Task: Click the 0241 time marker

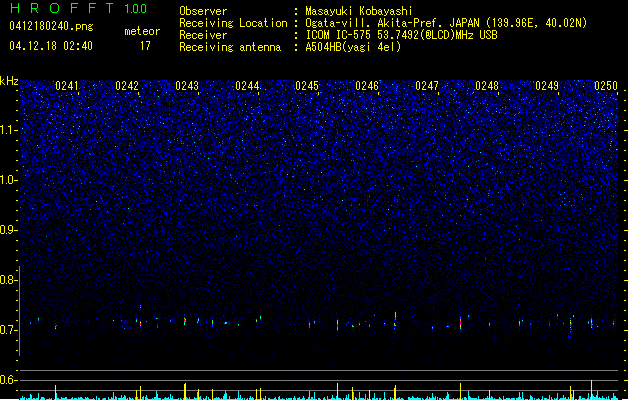Action: (x=67, y=86)
